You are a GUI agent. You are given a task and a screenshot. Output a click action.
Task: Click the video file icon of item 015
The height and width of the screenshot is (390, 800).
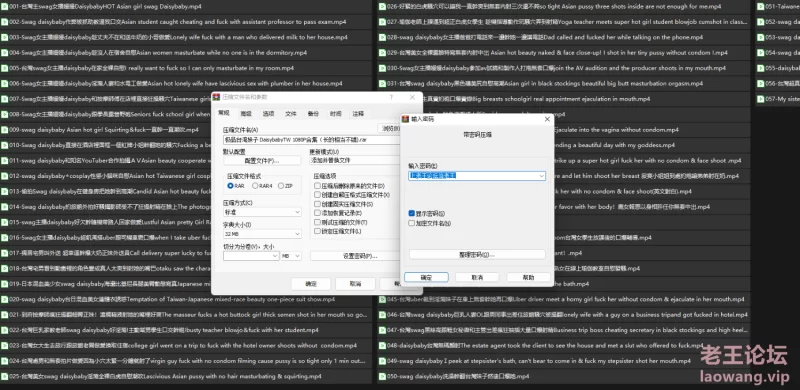click(x=5, y=222)
